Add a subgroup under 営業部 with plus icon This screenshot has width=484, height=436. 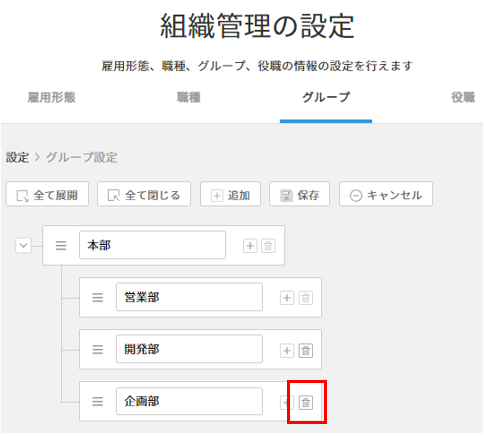(x=287, y=298)
